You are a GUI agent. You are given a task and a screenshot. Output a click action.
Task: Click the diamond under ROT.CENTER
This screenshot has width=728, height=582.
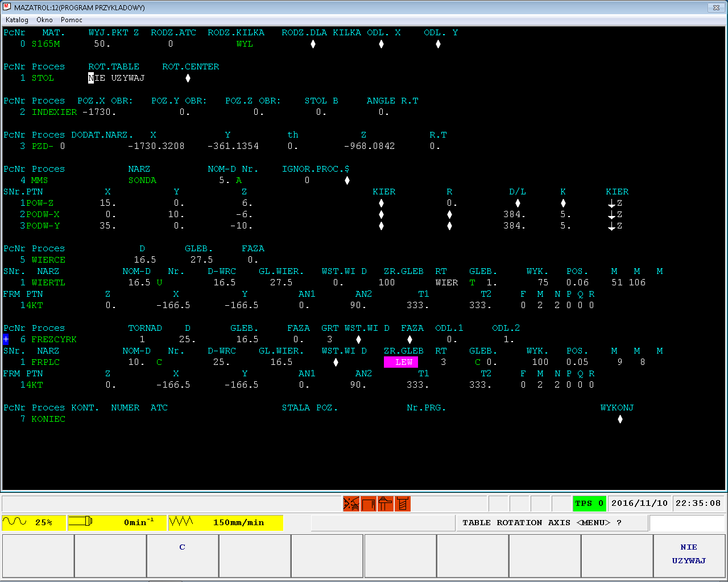click(x=188, y=78)
